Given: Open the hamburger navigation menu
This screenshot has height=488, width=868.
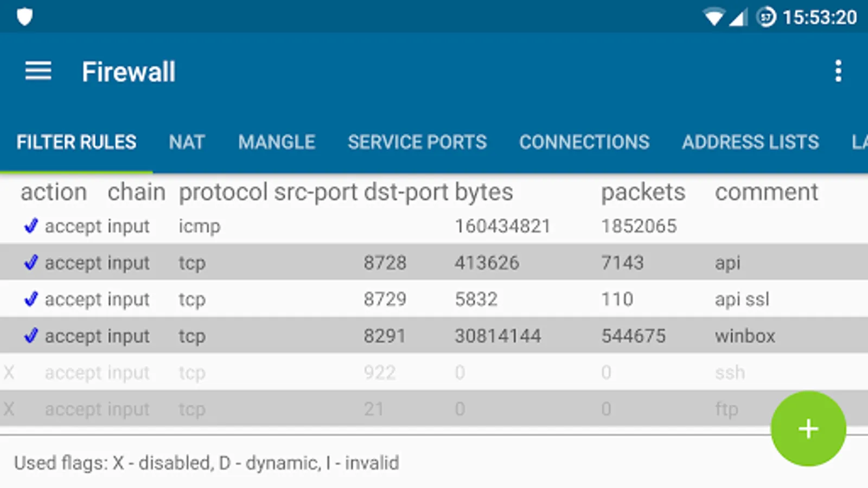Looking at the screenshot, I should click(x=38, y=71).
